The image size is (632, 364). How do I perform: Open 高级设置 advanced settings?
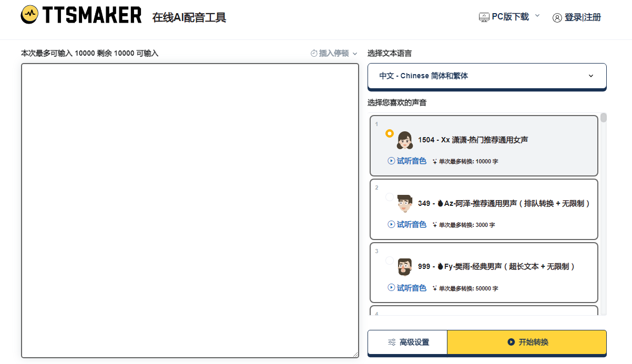[x=407, y=341]
